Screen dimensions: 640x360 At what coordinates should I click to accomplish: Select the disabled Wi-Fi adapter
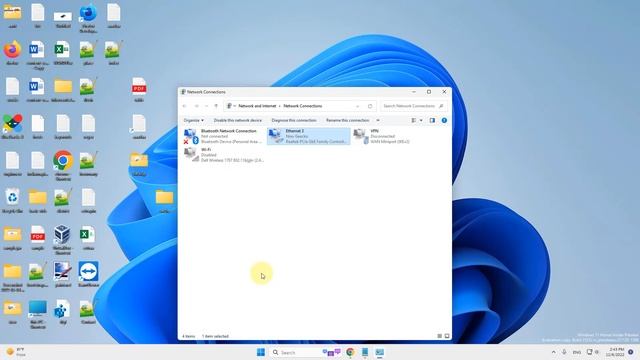coord(223,155)
